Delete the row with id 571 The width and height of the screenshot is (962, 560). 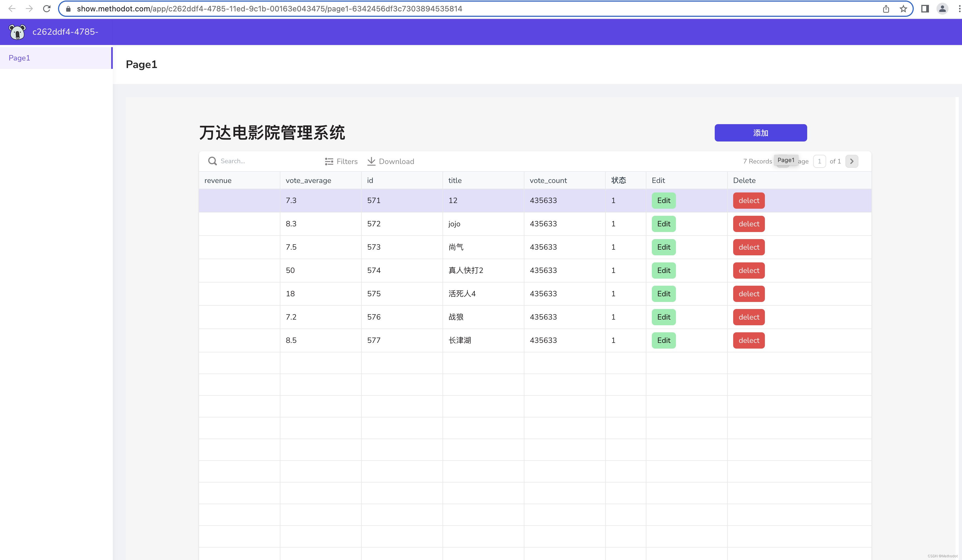748,200
